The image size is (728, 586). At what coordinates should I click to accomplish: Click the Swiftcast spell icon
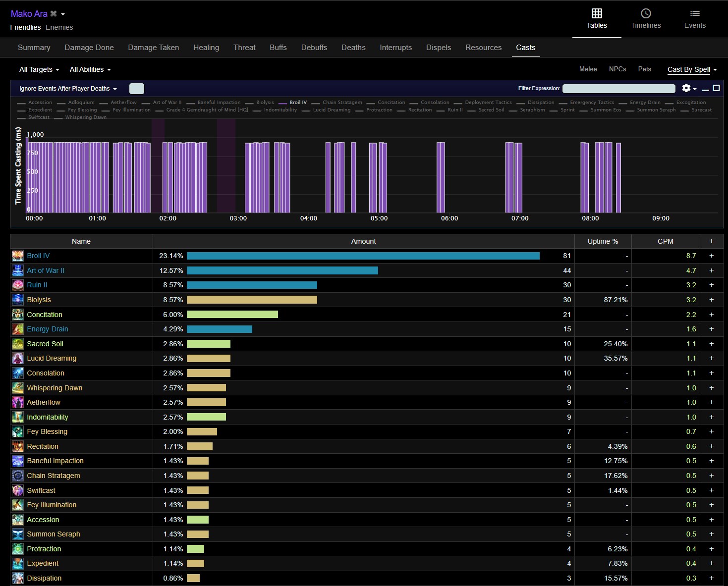coord(18,490)
